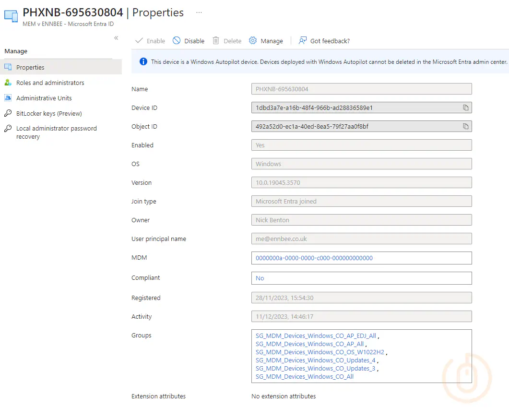The image size is (509, 420).
Task: Open group SG_MDM_Devices_Windows_CO_AP_EDJ_All
Action: (x=316, y=336)
